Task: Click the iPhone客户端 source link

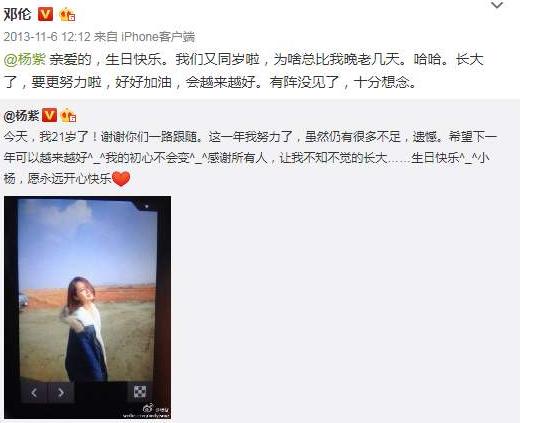Action: (158, 37)
